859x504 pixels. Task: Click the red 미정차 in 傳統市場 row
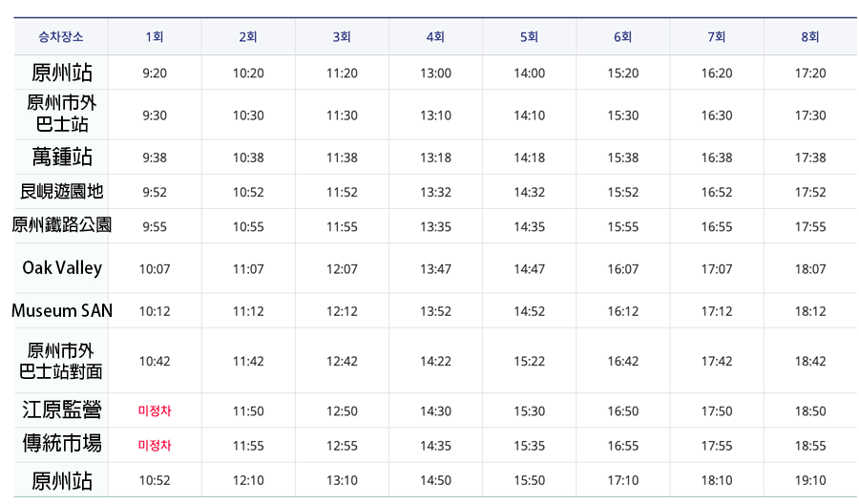pyautogui.click(x=155, y=445)
